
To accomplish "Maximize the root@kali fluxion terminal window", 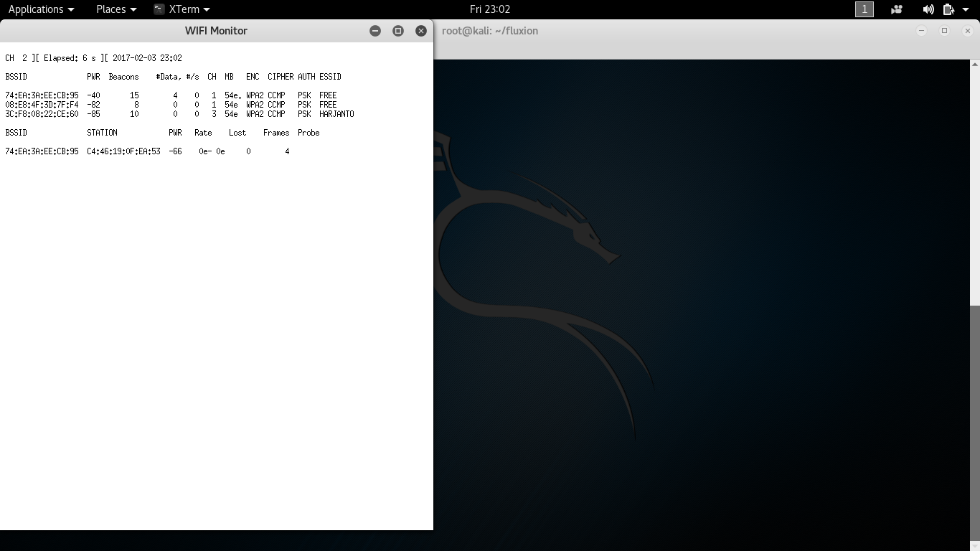I will [x=945, y=31].
